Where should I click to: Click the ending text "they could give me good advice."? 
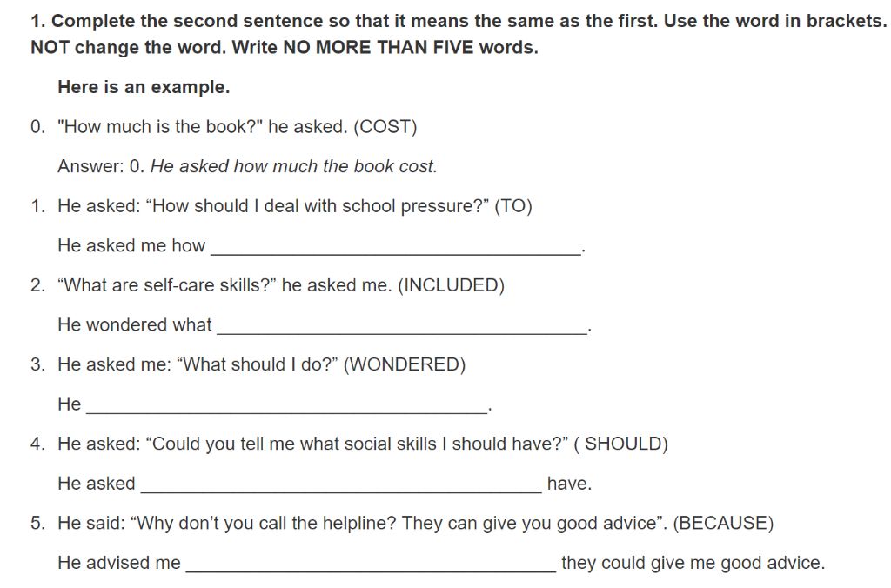693,563
